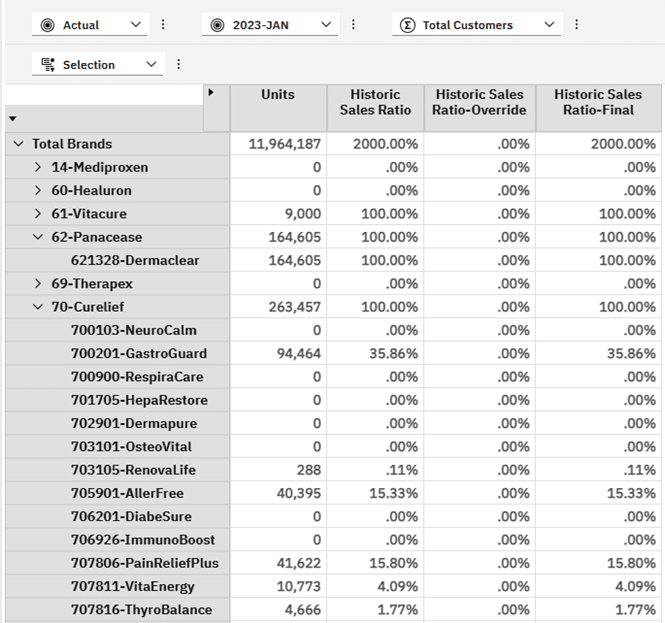The image size is (665, 623).
Task: Select the 705901-AllerFree row
Action: pyautogui.click(x=117, y=493)
